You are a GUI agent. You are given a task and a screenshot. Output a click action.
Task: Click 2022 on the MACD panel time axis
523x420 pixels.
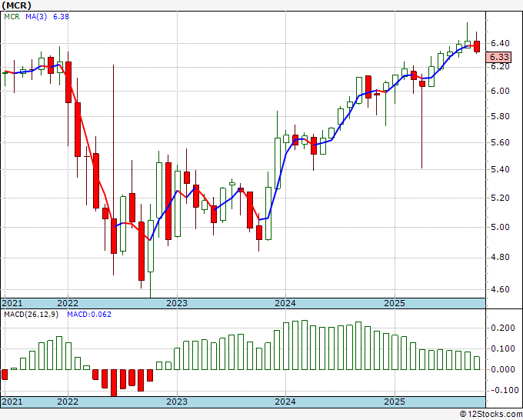(x=68, y=402)
